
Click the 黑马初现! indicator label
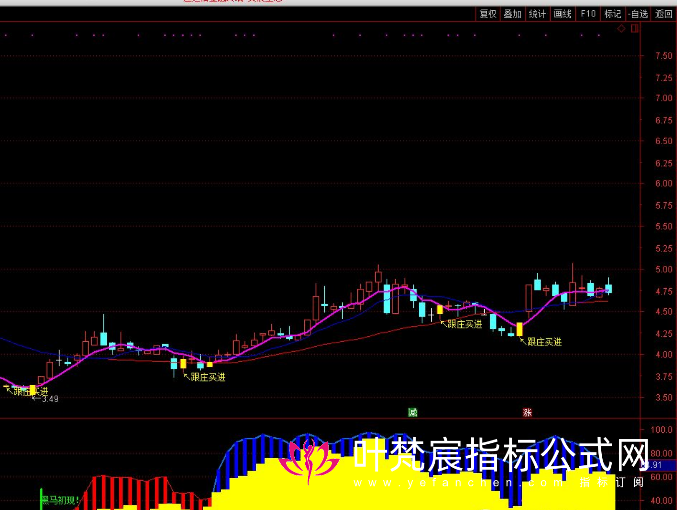[60, 501]
